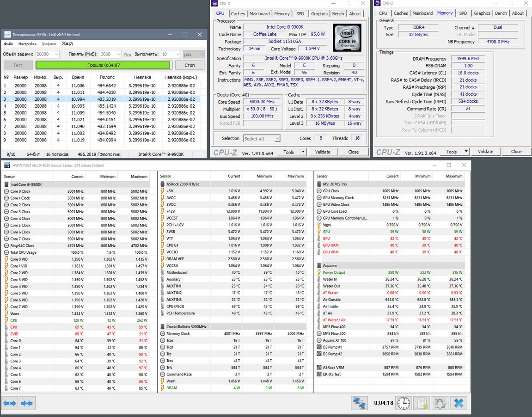Click Crucial Ballistix 3200MHz header icon
The height and width of the screenshot is (417, 532).
pyautogui.click(x=163, y=327)
